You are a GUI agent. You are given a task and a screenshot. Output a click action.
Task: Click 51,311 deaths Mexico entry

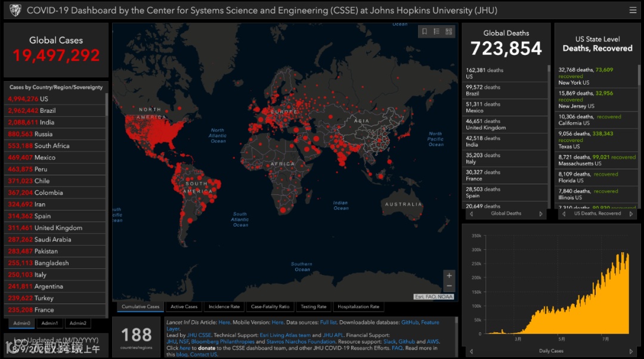pyautogui.click(x=505, y=107)
